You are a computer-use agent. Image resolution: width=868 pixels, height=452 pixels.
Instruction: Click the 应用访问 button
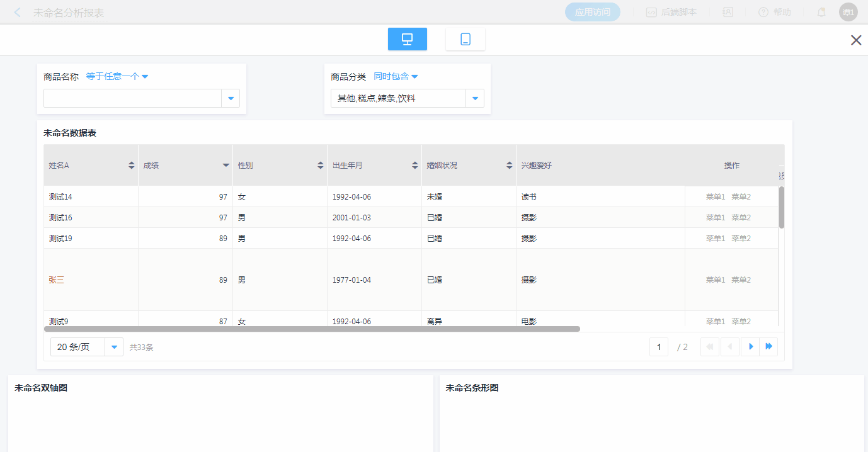pyautogui.click(x=592, y=12)
